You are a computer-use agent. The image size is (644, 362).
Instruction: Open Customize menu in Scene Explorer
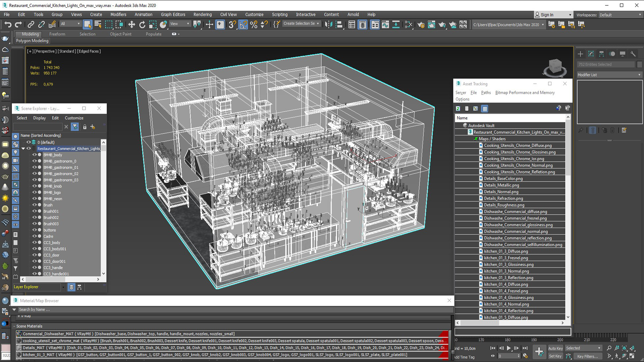[x=74, y=118]
